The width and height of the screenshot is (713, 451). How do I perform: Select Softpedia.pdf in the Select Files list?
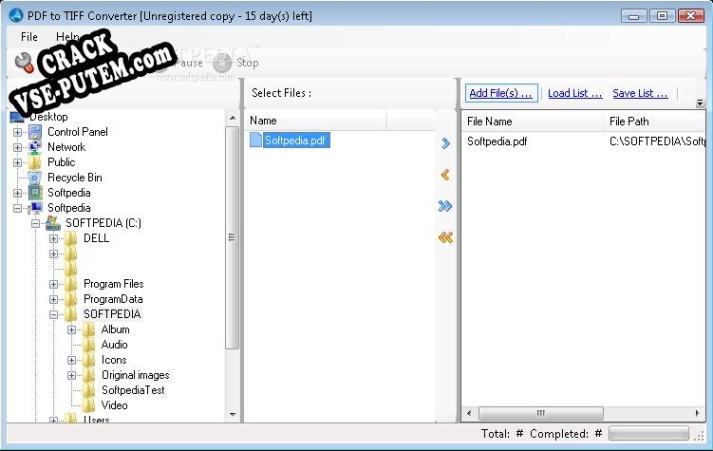(x=295, y=140)
